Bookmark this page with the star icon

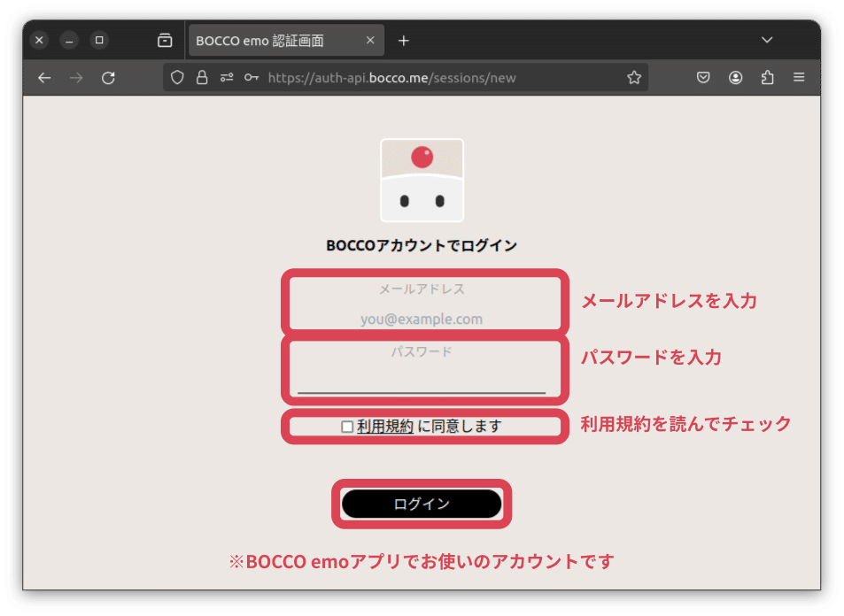tap(634, 77)
